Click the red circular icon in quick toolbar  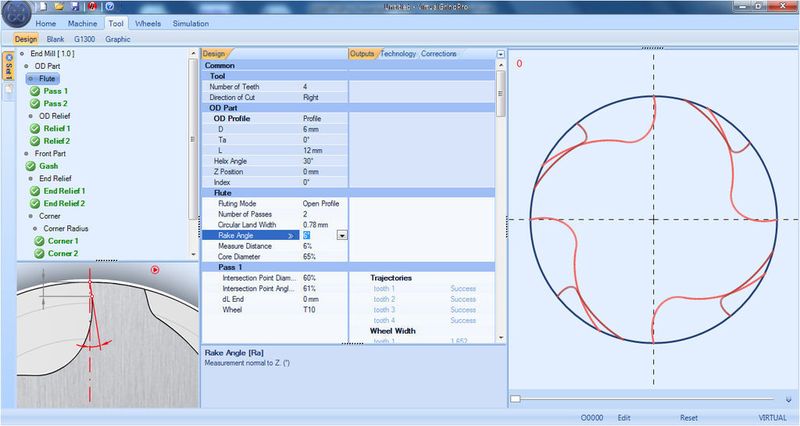pos(92,7)
